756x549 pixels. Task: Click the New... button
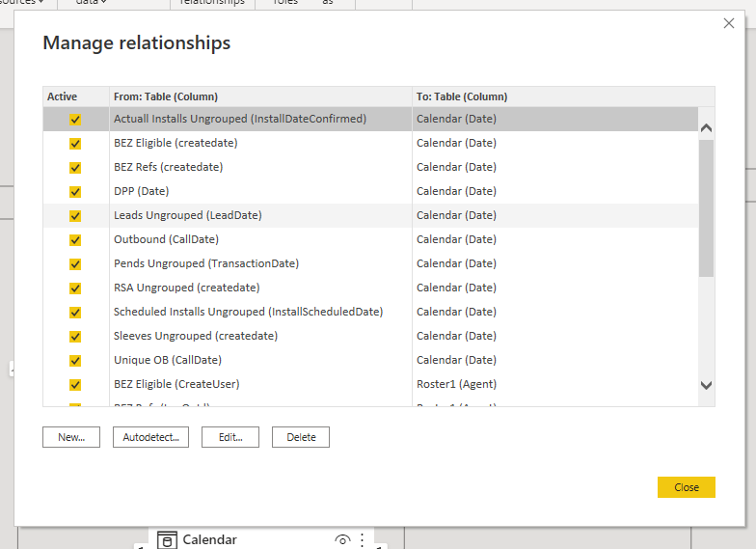pyautogui.click(x=71, y=437)
